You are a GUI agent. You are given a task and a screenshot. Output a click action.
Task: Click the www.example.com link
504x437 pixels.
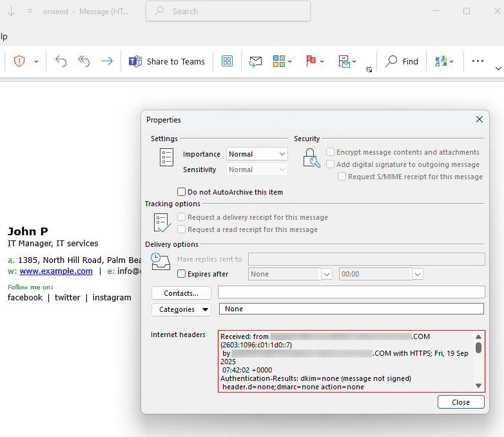click(x=56, y=271)
